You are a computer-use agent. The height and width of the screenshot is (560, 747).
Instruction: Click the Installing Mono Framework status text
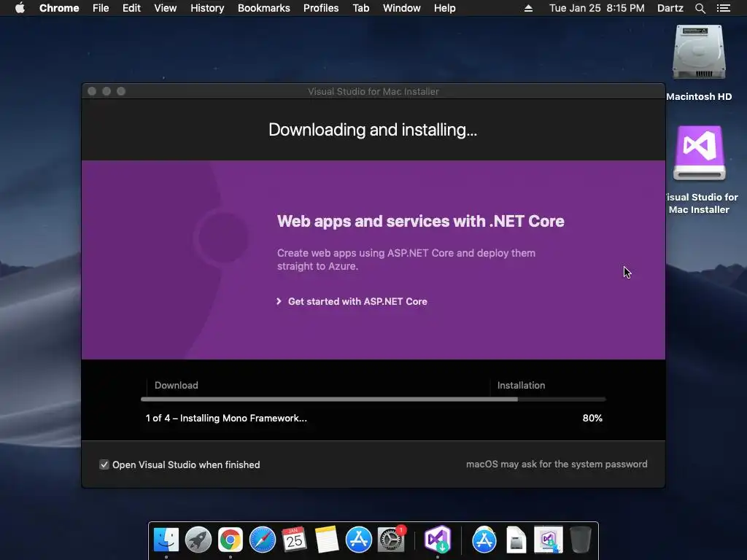(226, 418)
